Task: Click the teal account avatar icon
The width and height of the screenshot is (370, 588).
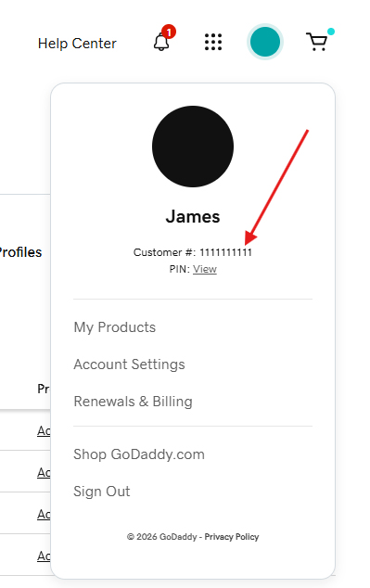Action: point(265,42)
